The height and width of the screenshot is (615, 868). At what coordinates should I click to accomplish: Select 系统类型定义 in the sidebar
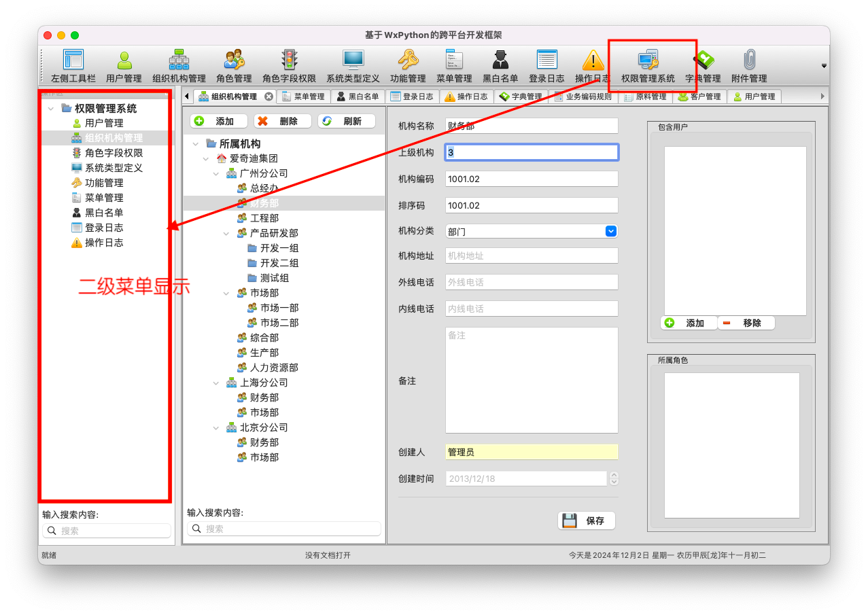(114, 168)
